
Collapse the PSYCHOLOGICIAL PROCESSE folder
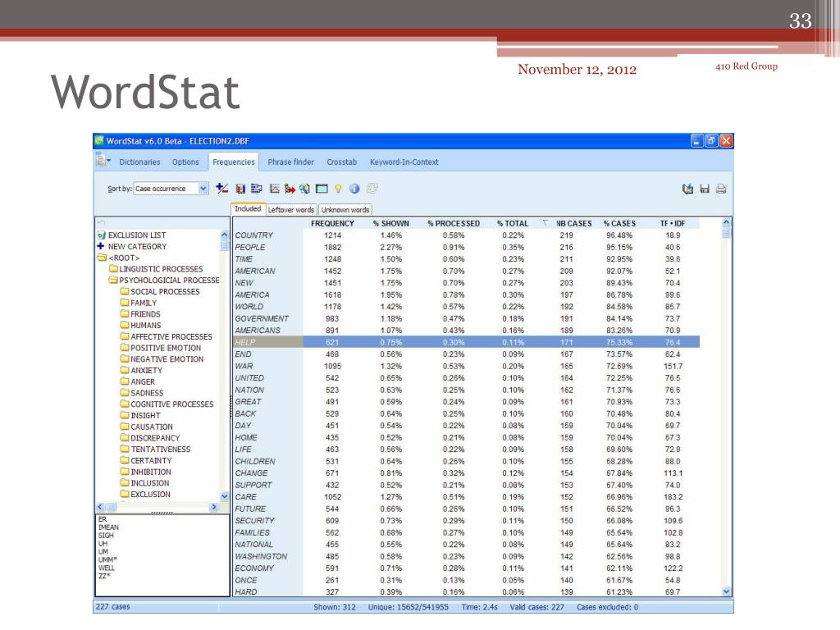point(113,281)
